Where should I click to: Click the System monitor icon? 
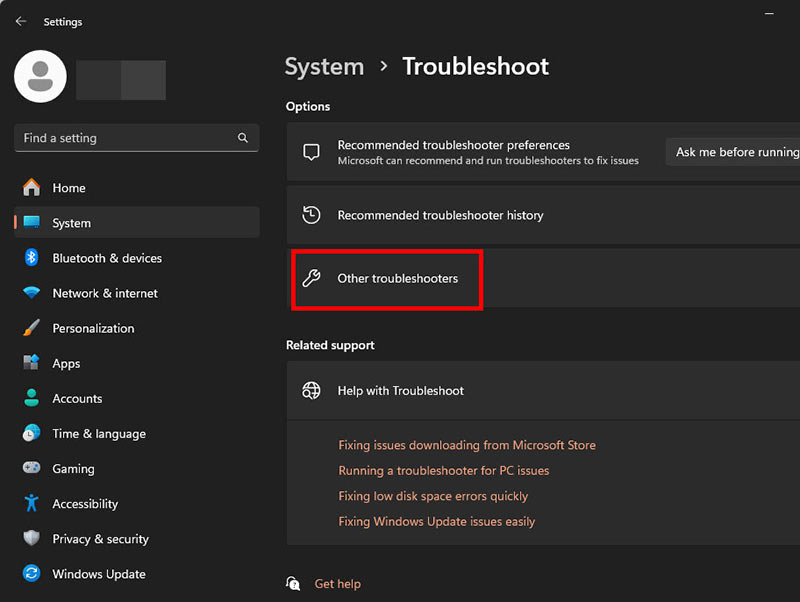click(x=32, y=222)
